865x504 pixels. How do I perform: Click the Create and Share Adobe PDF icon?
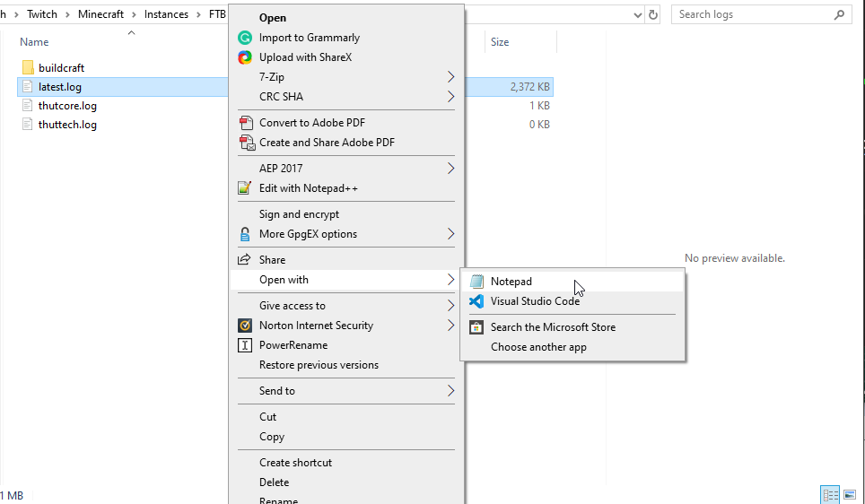[247, 143]
